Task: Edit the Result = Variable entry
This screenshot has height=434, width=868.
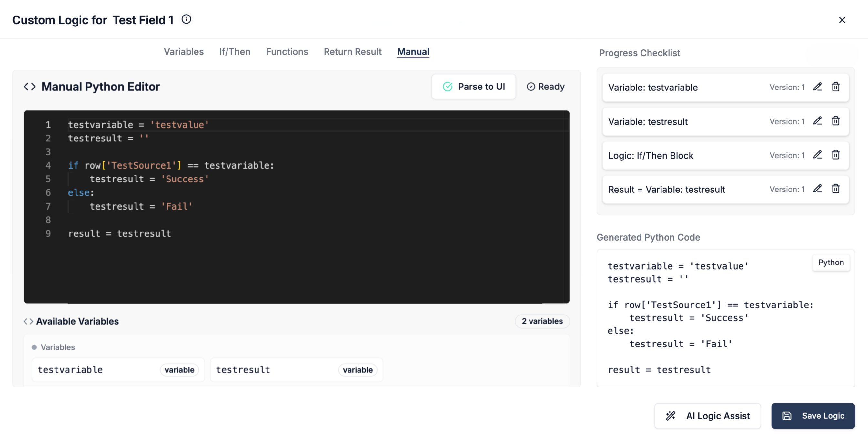Action: (x=817, y=189)
